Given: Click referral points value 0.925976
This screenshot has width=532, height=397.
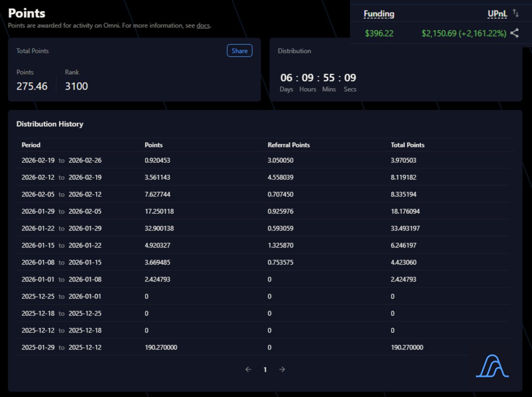Looking at the screenshot, I should click(x=281, y=211).
